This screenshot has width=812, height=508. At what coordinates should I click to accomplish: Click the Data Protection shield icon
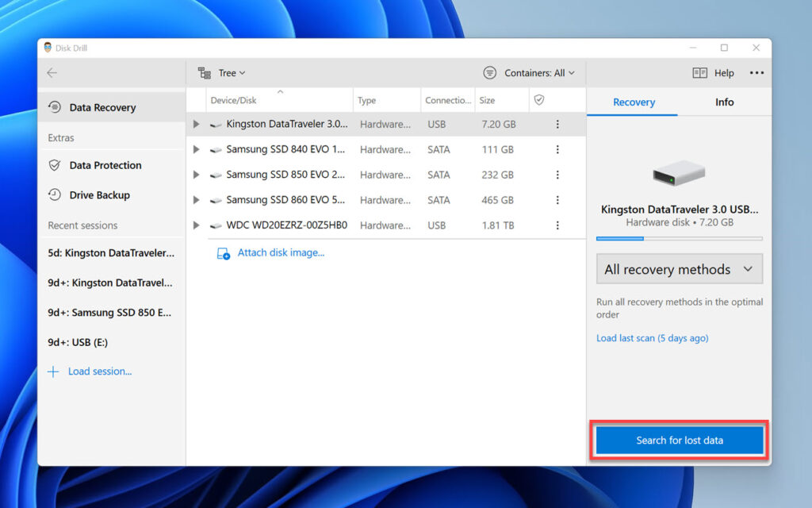tap(56, 165)
